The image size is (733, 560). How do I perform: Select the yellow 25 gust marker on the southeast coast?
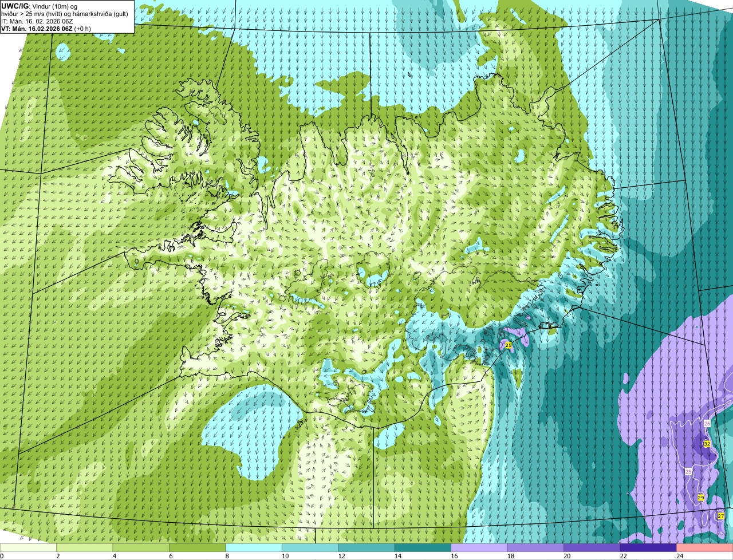(x=509, y=345)
